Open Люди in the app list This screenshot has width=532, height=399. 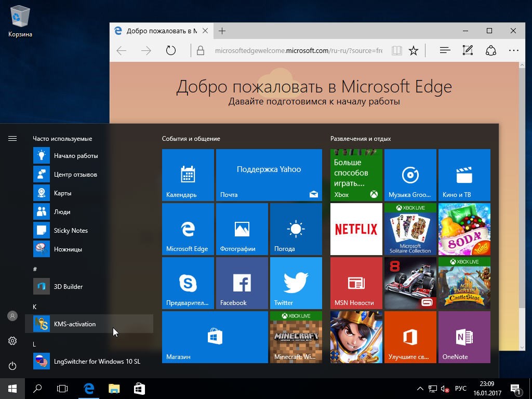[89, 212]
